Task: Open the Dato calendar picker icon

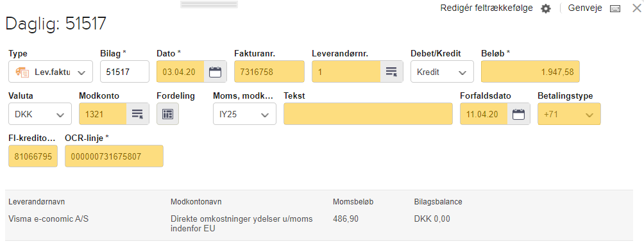Action: (x=216, y=72)
